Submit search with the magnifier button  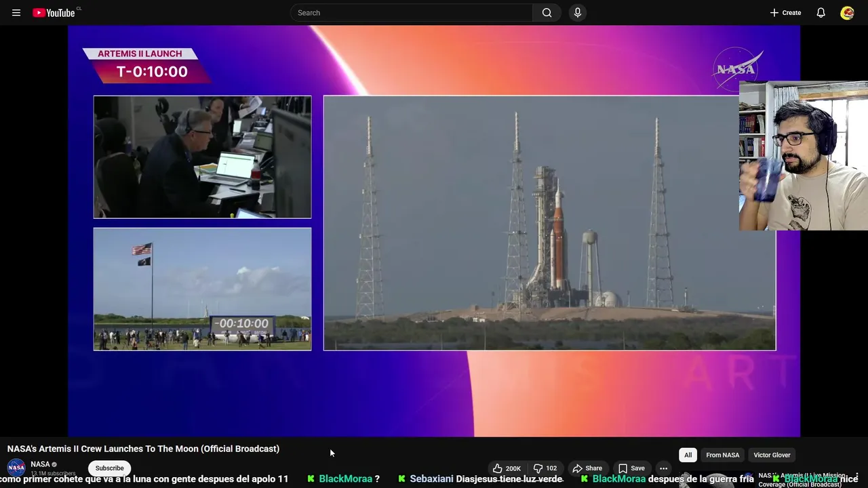pyautogui.click(x=547, y=13)
